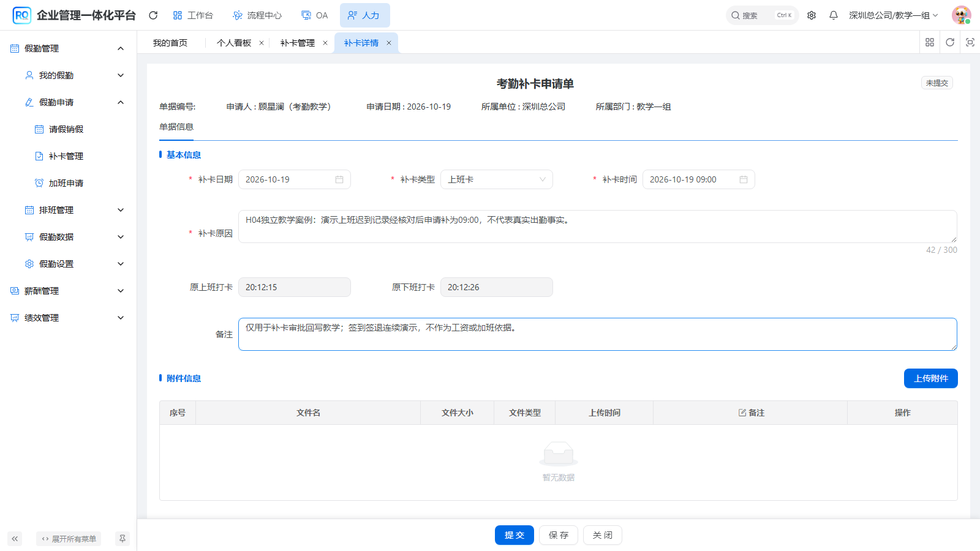Click the 提交 button
Viewport: 980px width, 551px height.
click(x=514, y=535)
